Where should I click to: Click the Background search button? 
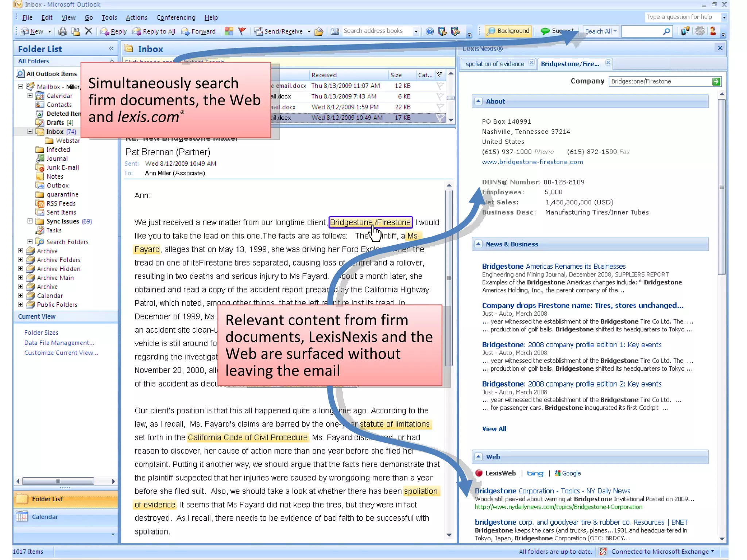click(x=508, y=31)
